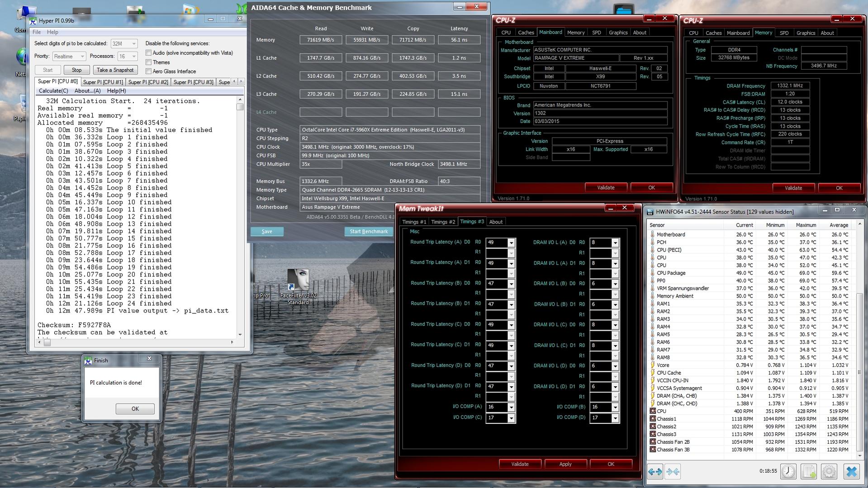
Task: Open the I/O COMP (C) dropdown
Action: pyautogui.click(x=511, y=418)
